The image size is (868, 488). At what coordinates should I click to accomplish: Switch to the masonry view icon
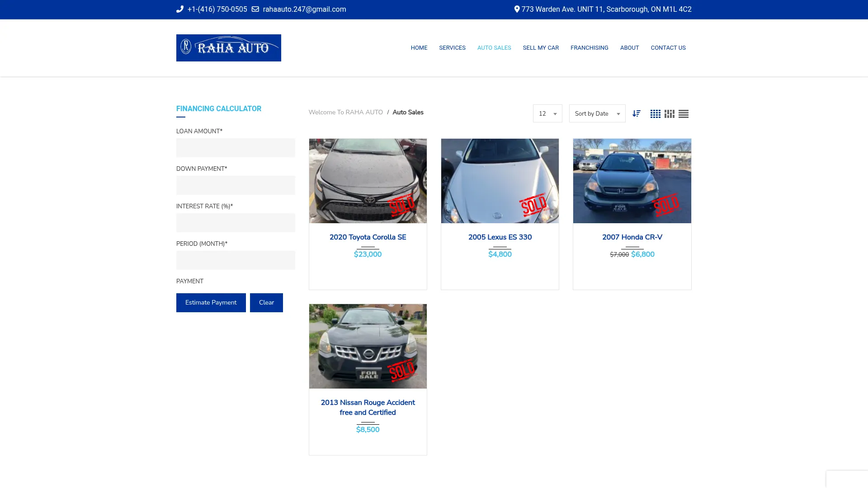[670, 114]
